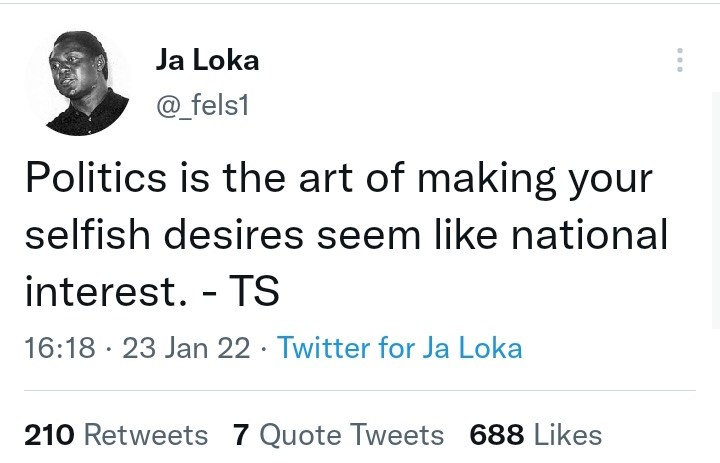Viewport: 720px width, 463px height.
Task: View the Retweets list label
Action: click(x=146, y=435)
